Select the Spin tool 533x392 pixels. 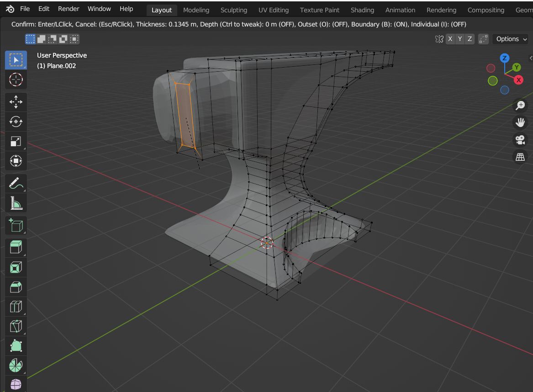click(16, 366)
